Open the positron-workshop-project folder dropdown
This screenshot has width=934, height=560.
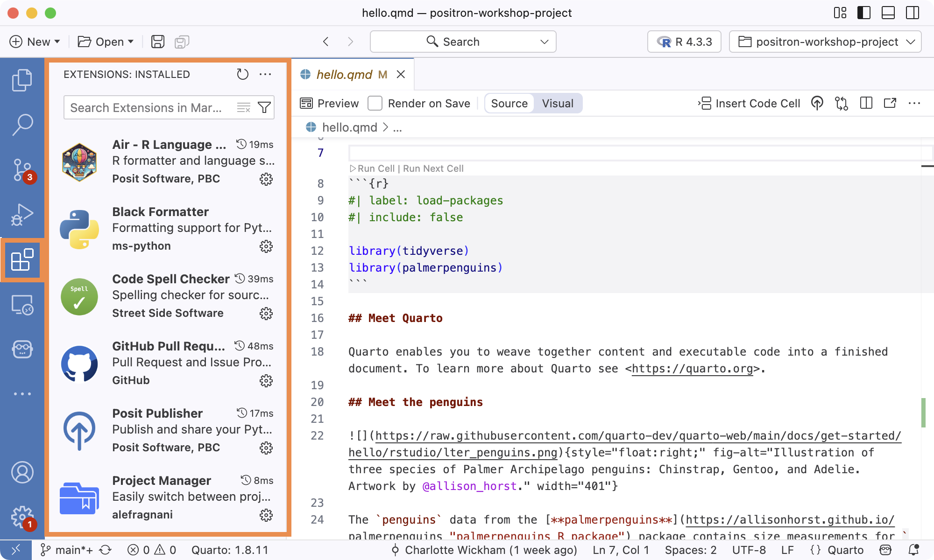(825, 42)
